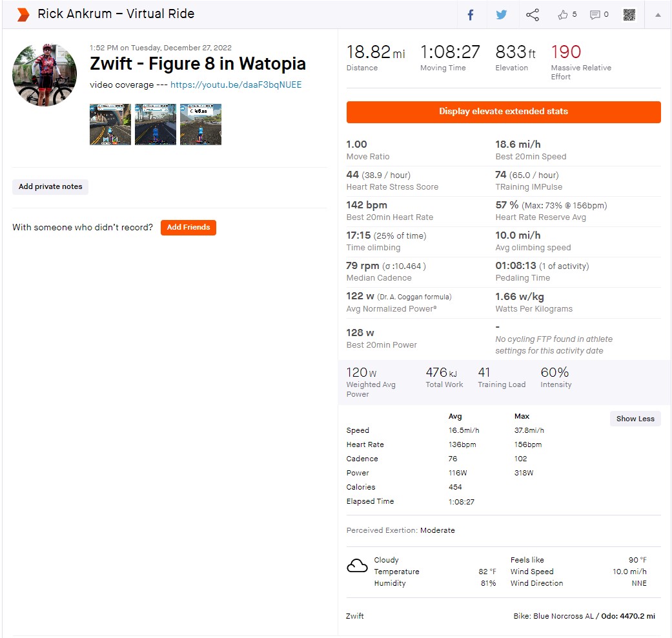Show the QR code icon
Image resolution: width=672 pixels, height=638 pixels.
click(629, 15)
